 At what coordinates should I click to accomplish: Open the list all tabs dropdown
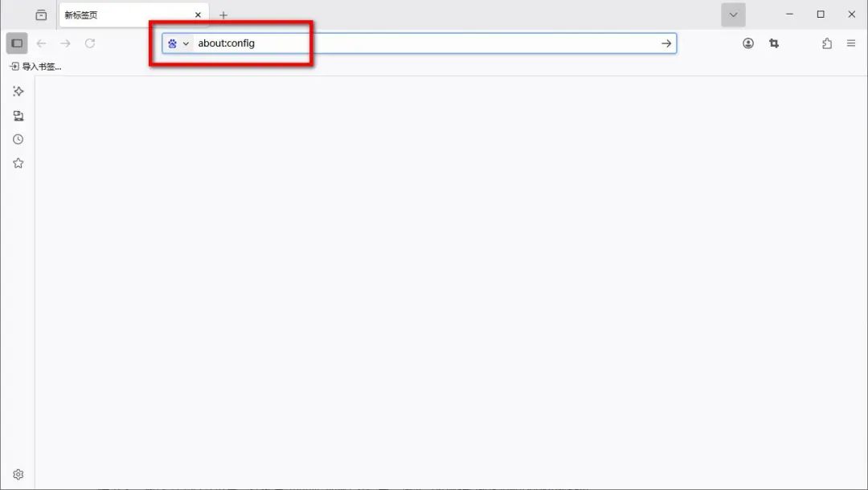tap(733, 15)
